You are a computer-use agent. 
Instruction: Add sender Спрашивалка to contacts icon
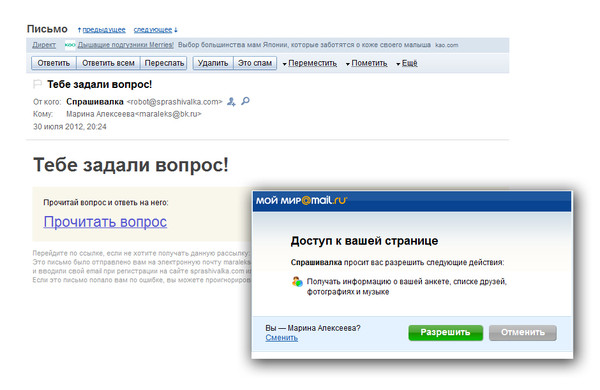click(231, 101)
